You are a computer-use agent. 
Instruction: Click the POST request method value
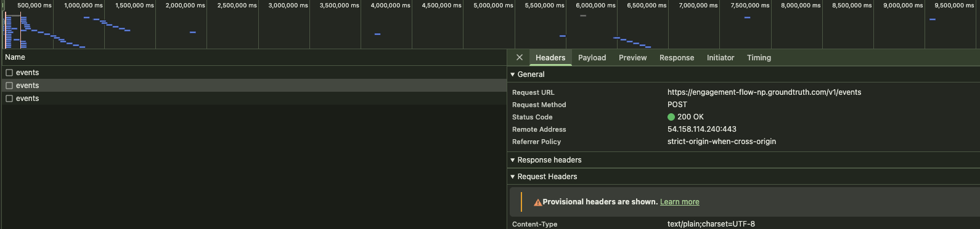coord(677,105)
